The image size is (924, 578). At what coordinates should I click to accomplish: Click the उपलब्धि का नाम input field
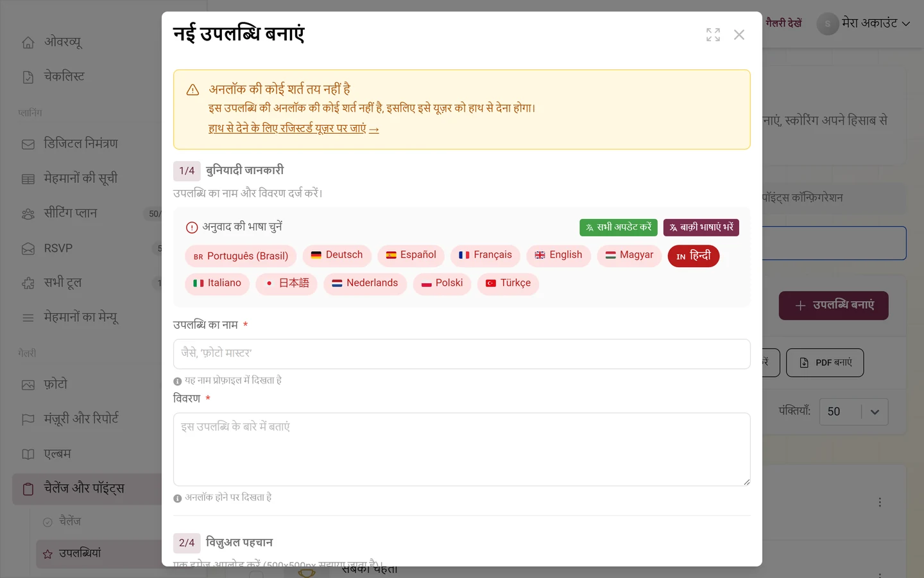click(462, 354)
